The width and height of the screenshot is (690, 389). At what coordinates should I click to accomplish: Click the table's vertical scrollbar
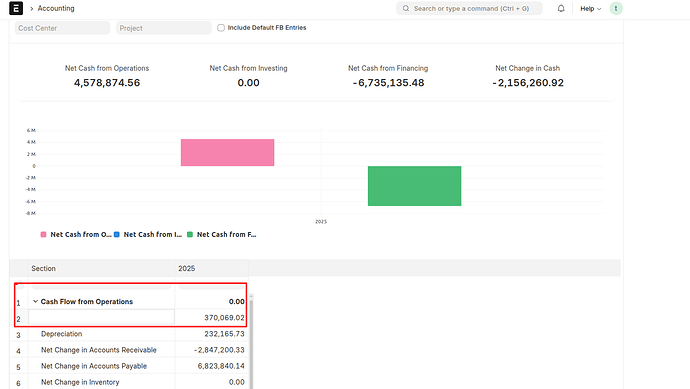click(x=251, y=341)
